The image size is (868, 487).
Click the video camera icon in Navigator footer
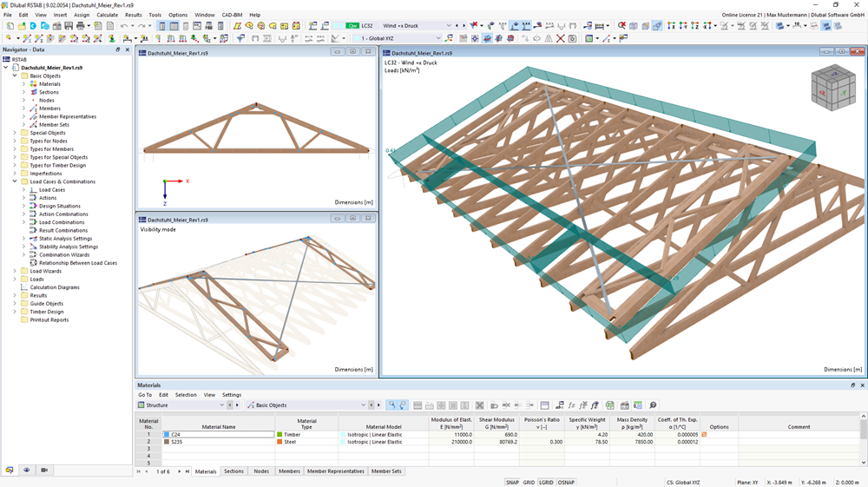pos(44,470)
